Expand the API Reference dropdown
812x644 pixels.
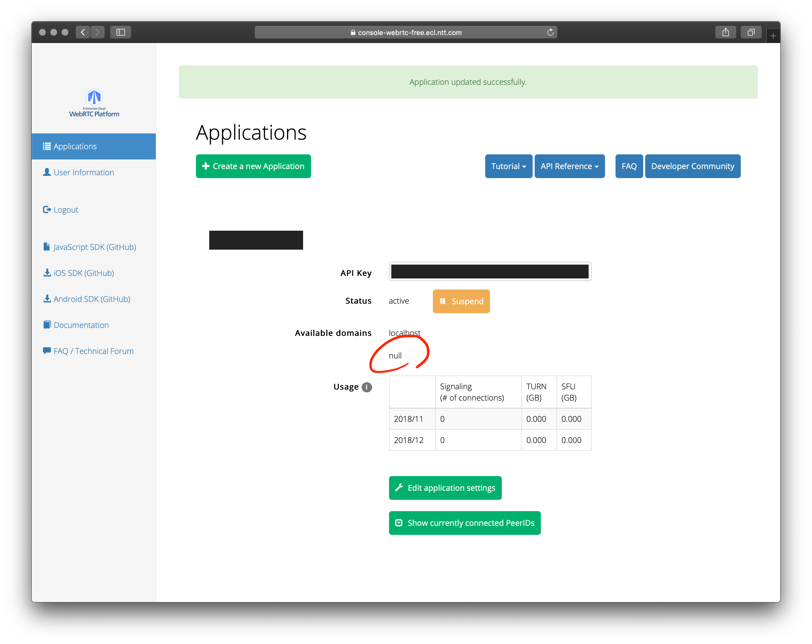coord(569,166)
